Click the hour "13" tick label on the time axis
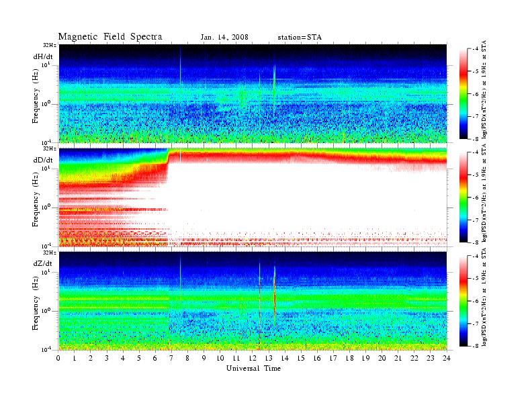The height and width of the screenshot is (411, 532). 269,359
